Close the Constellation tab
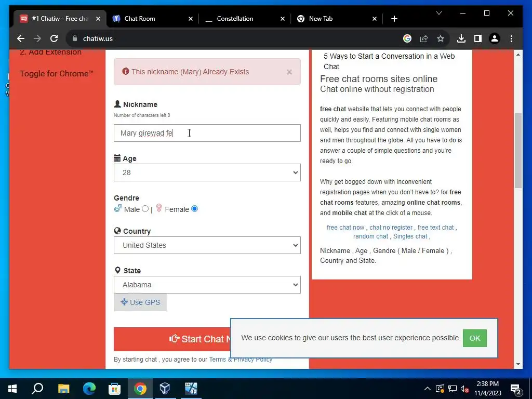 coord(282,19)
